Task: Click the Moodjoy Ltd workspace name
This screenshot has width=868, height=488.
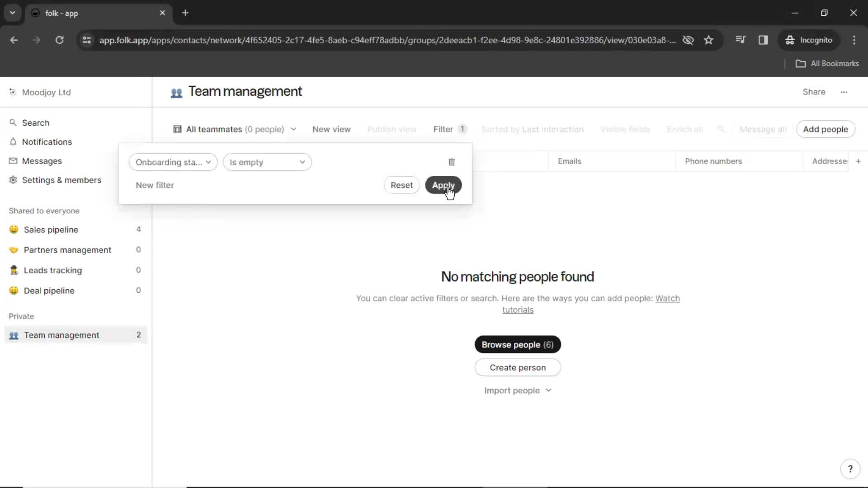Action: (x=46, y=92)
